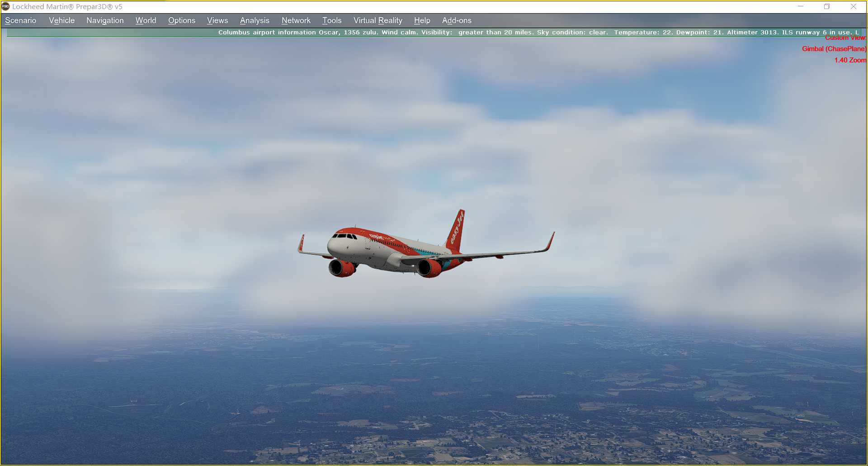
Task: Click the Custom View label
Action: pos(845,38)
